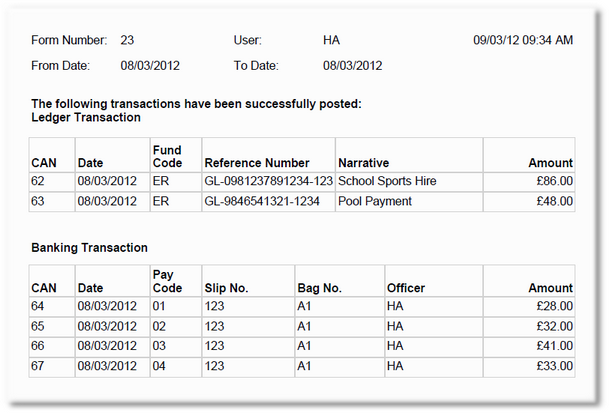Select CAN 63 in Ledger table
The image size is (610, 416).
click(x=39, y=201)
